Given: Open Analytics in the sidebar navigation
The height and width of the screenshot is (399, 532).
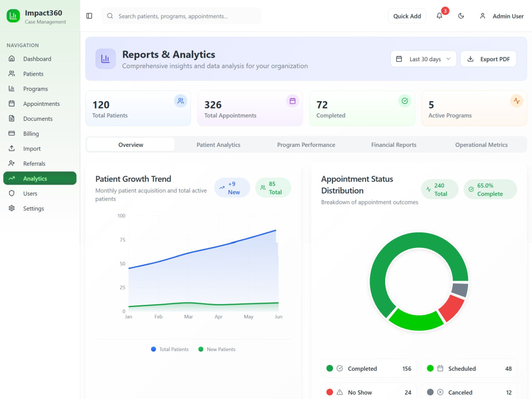Looking at the screenshot, I should point(40,178).
